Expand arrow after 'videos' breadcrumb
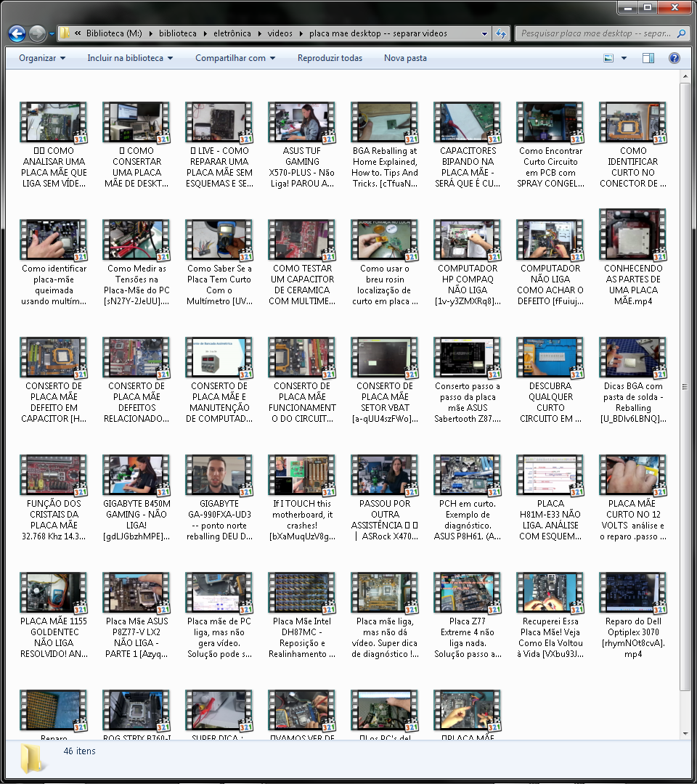The height and width of the screenshot is (784, 697). [301, 33]
